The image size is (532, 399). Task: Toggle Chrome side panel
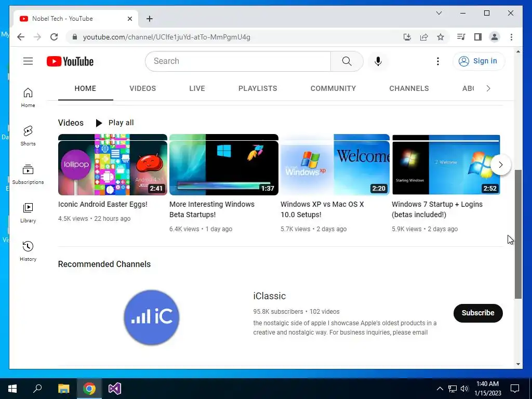click(x=478, y=37)
